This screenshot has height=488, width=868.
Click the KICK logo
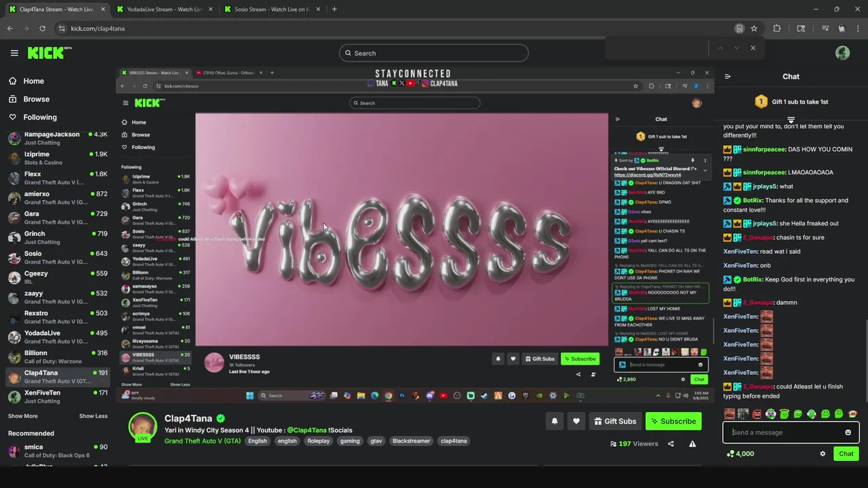[x=50, y=53]
